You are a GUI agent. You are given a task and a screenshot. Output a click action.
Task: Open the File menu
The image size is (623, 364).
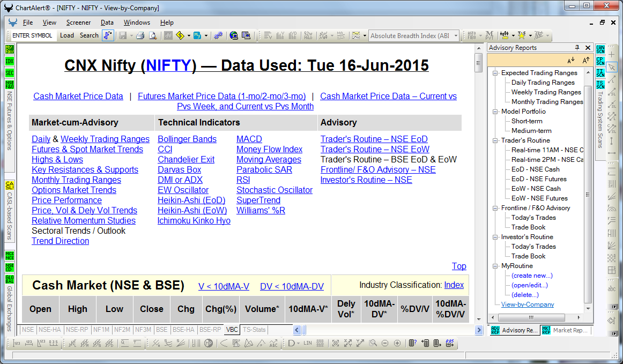pyautogui.click(x=28, y=23)
